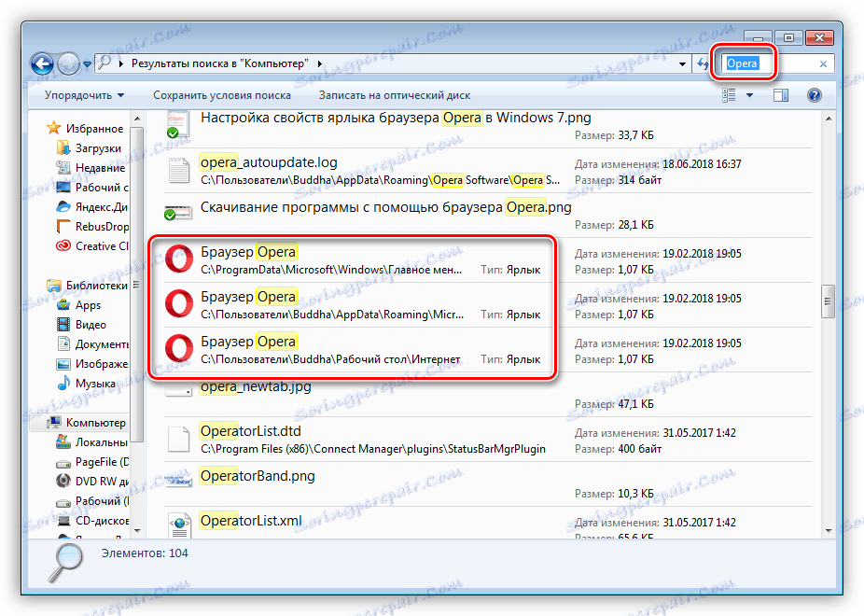Select OperatorList.dtd file
This screenshot has width=864, height=616.
point(487,440)
